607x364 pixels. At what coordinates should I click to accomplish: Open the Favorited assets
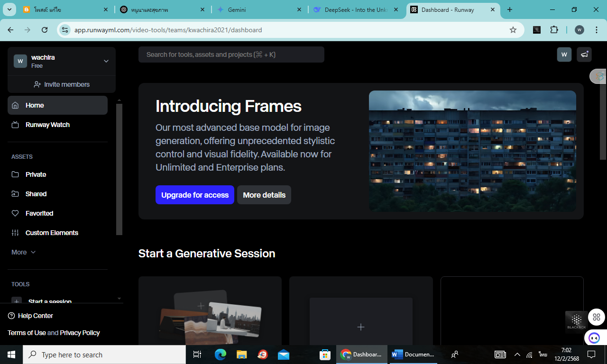pyautogui.click(x=57, y=213)
